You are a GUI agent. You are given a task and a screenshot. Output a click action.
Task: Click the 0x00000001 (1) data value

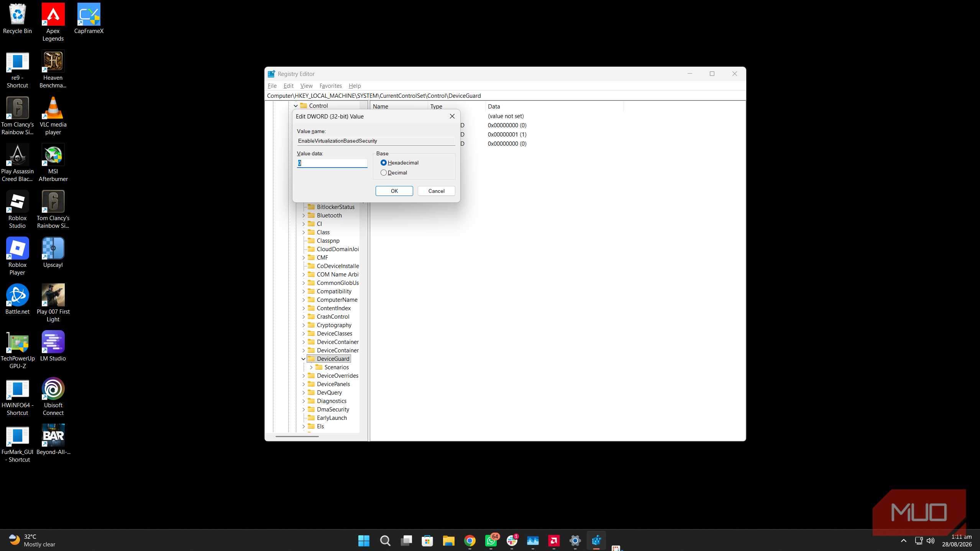click(x=507, y=135)
